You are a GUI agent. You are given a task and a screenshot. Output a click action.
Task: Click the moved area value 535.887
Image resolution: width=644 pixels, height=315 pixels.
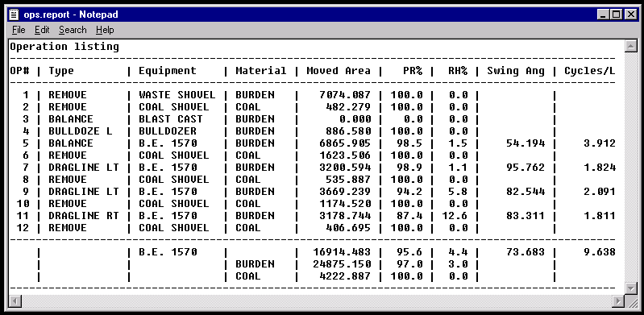348,180
